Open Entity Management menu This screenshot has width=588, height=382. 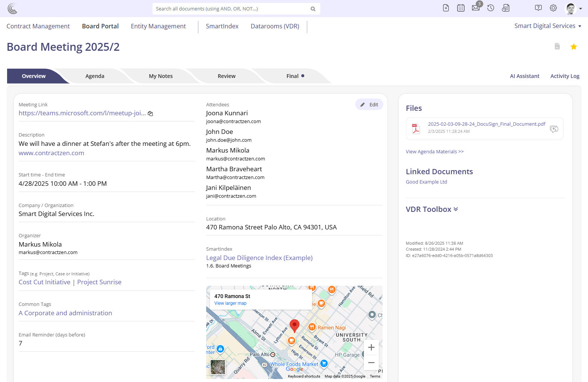click(158, 26)
